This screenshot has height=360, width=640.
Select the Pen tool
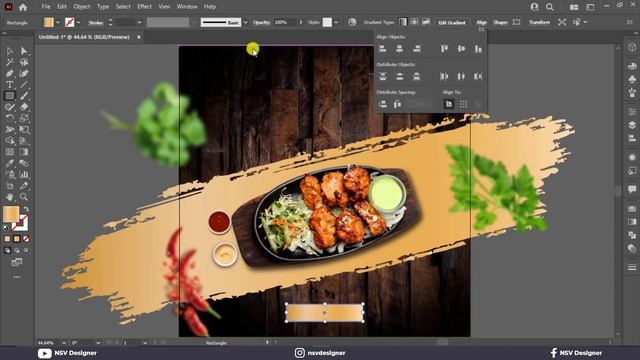[x=10, y=73]
